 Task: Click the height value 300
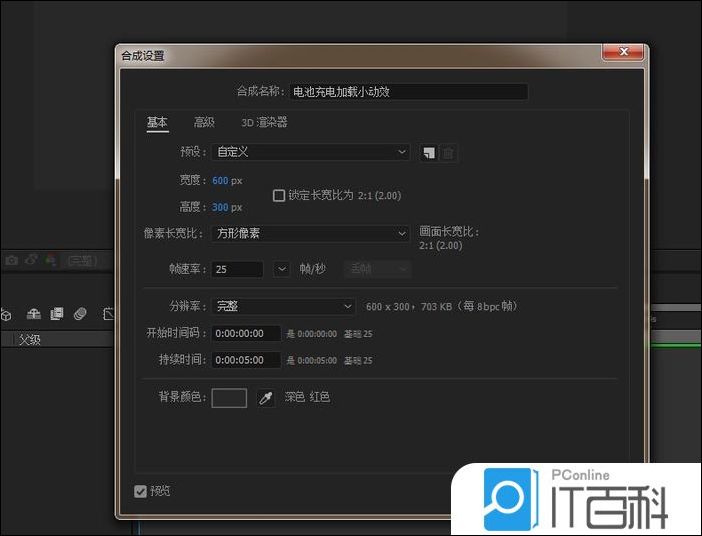coord(220,208)
